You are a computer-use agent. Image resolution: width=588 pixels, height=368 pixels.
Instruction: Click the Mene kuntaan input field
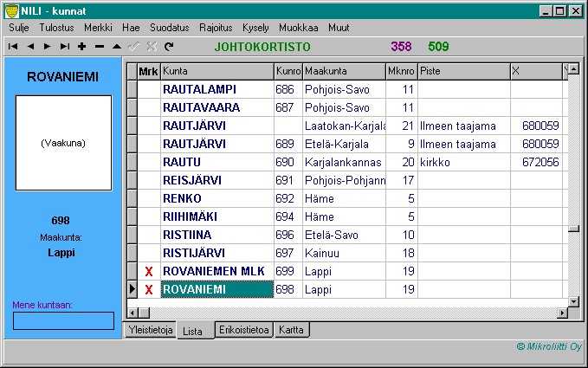click(63, 321)
